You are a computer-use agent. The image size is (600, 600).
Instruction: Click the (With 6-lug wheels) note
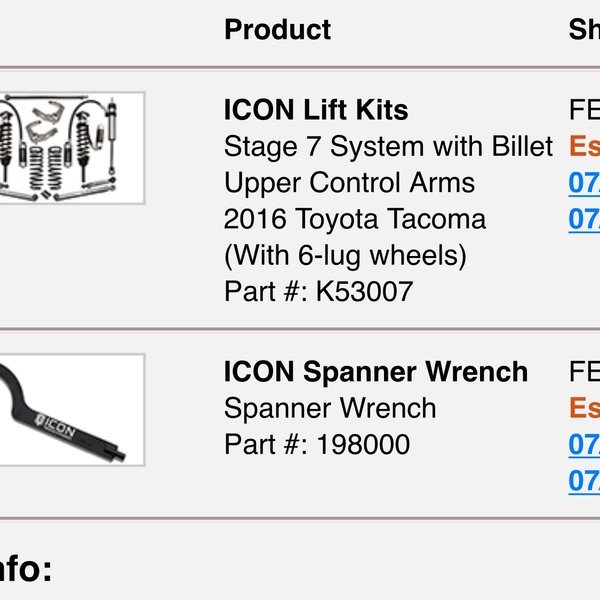346,256
